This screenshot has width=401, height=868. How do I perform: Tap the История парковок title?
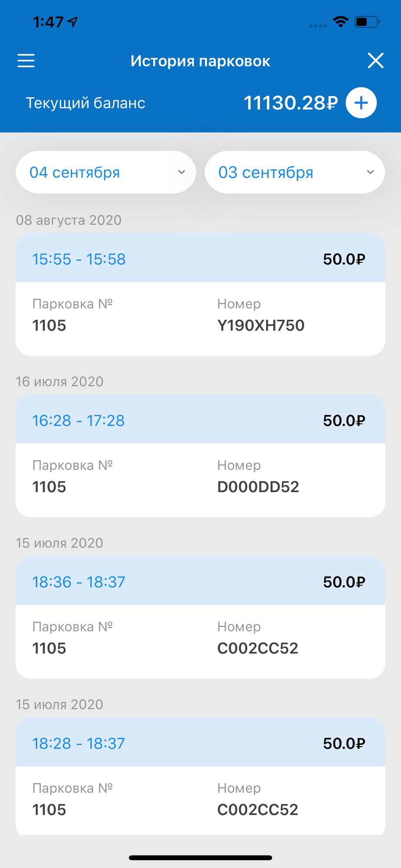200,61
